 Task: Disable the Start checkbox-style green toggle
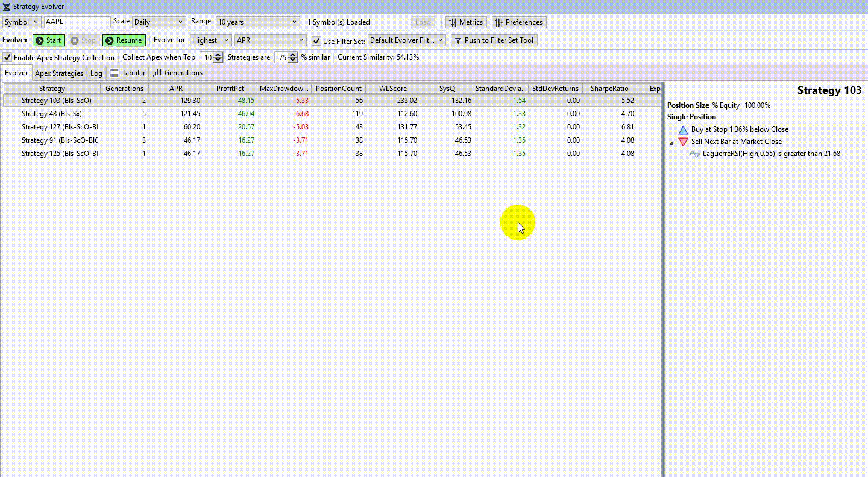tap(41, 40)
